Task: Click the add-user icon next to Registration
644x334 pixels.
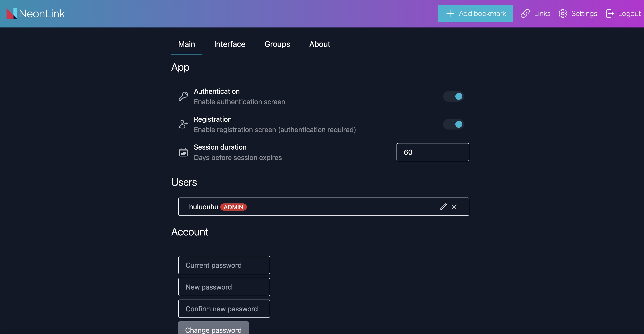Action: click(183, 124)
